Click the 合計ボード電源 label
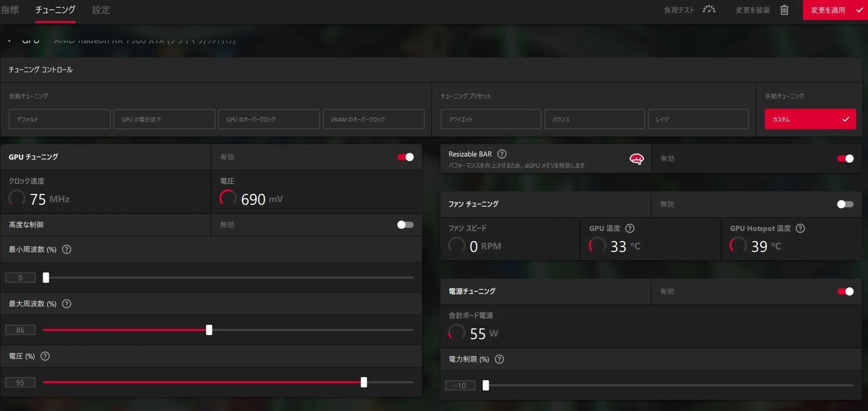This screenshot has height=411, width=868. tap(471, 316)
